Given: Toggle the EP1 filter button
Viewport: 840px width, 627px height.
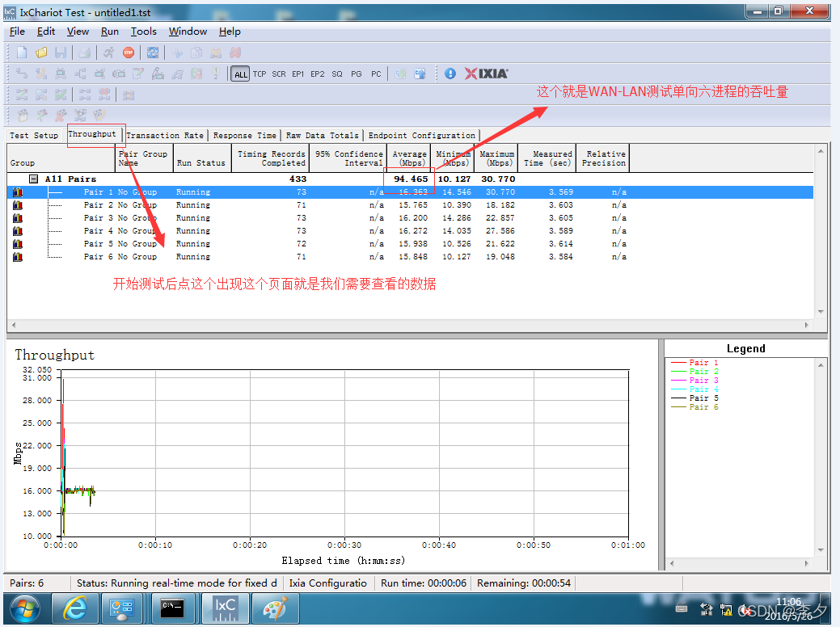Looking at the screenshot, I should point(298,74).
